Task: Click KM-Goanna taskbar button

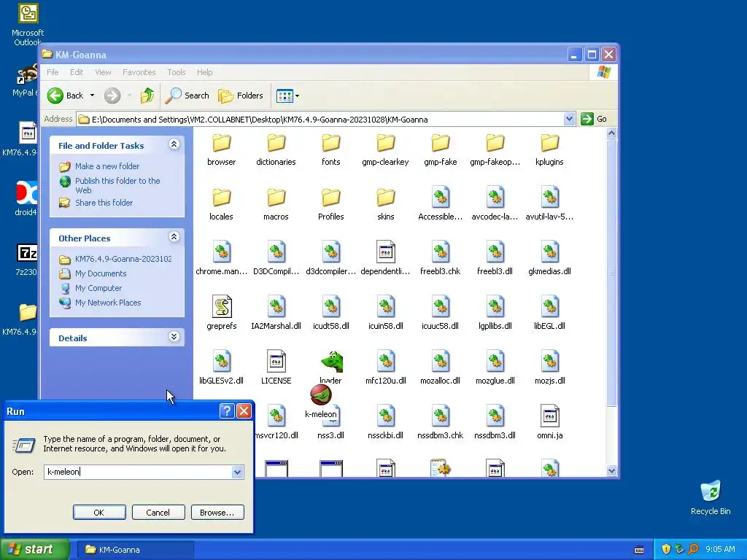Action: pyautogui.click(x=136, y=550)
